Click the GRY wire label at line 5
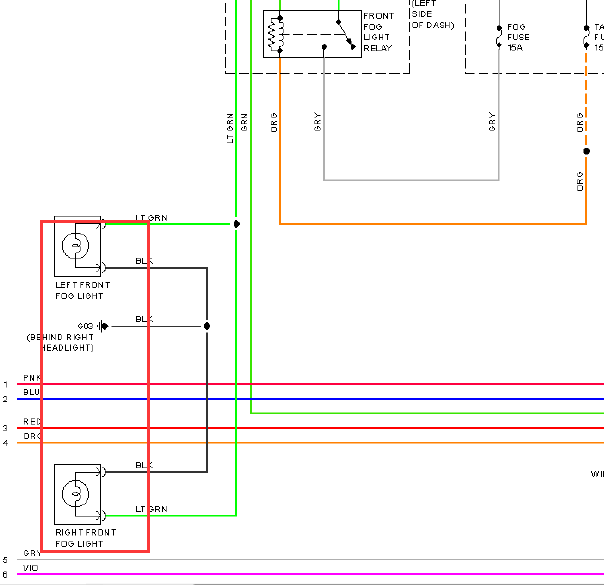Screen dimensions: 604x585 pos(32,553)
